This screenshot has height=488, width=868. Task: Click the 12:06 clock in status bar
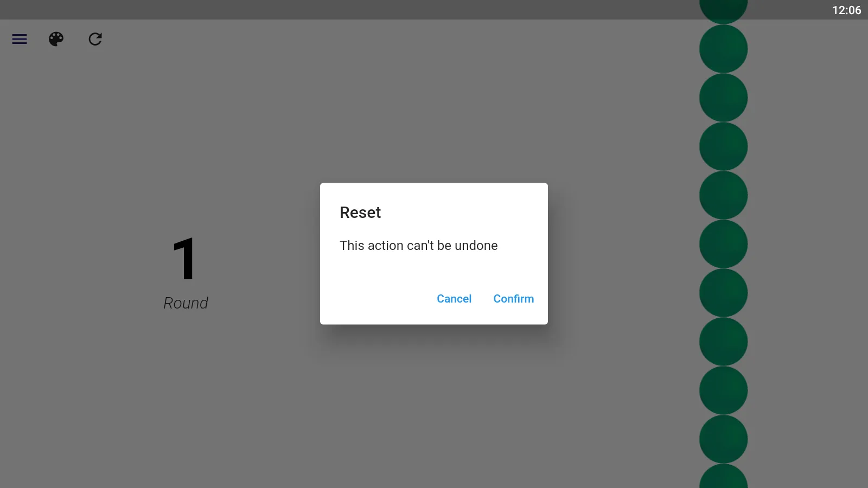click(x=846, y=10)
